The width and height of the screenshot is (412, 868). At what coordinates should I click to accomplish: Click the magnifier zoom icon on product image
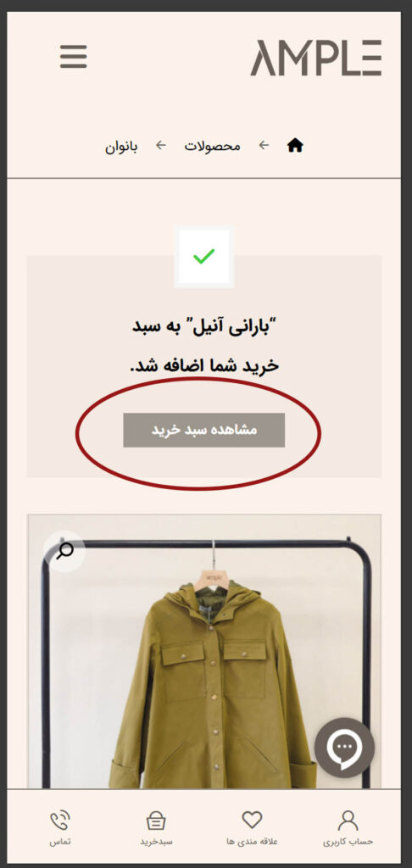click(x=64, y=551)
